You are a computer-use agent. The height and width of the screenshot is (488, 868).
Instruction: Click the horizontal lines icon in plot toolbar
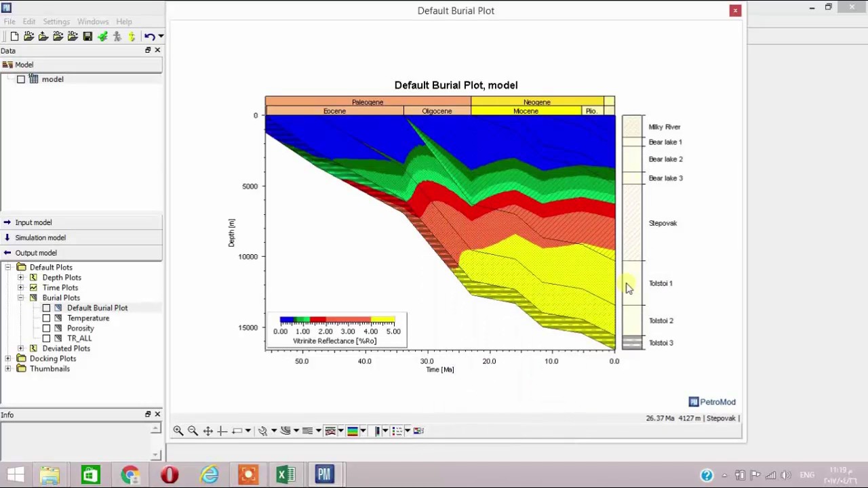tap(307, 430)
